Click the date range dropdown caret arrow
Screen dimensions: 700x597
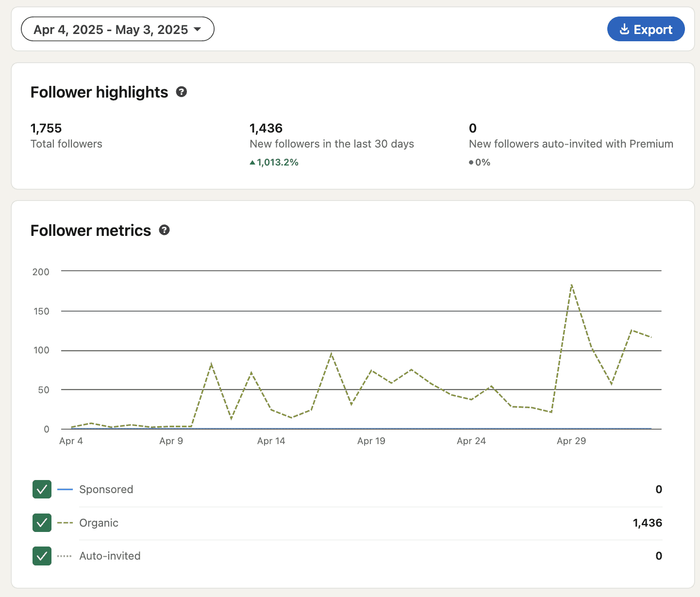(197, 29)
